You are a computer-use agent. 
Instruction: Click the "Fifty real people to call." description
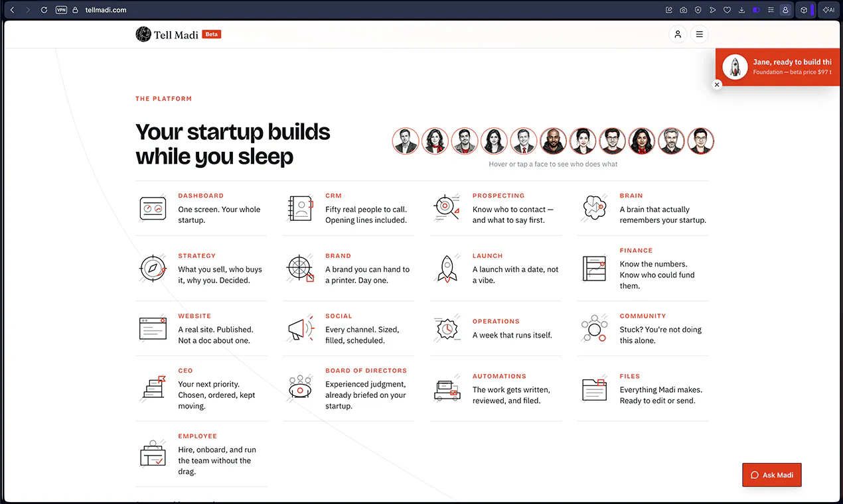[366, 210]
